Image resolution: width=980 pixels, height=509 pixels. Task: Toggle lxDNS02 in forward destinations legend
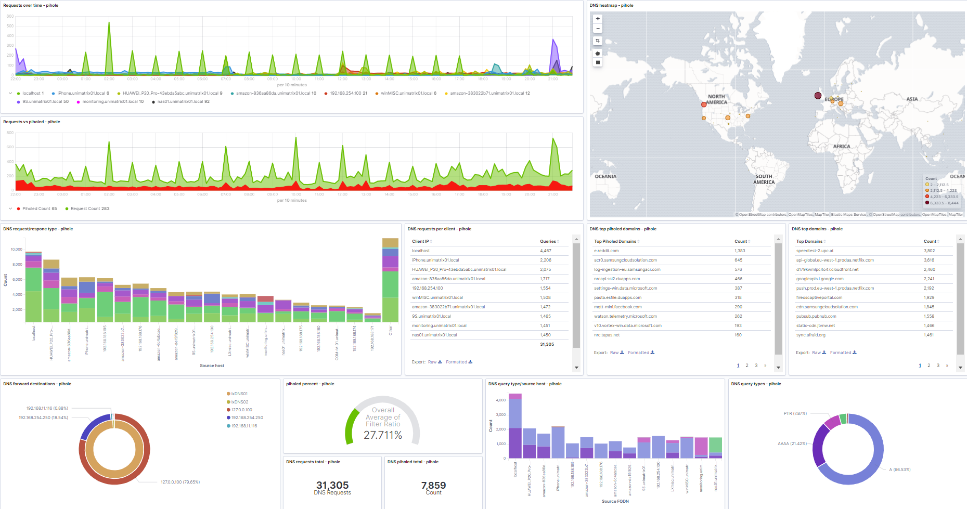[238, 402]
